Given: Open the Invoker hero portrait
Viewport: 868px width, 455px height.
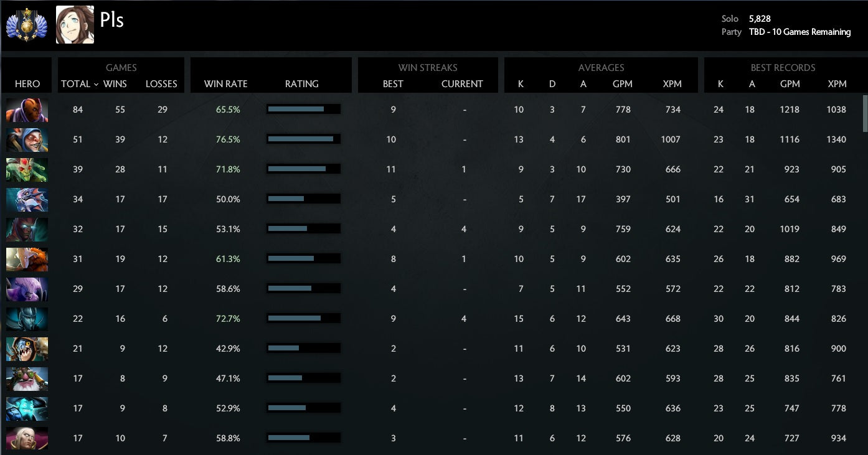Looking at the screenshot, I should click(x=27, y=438).
